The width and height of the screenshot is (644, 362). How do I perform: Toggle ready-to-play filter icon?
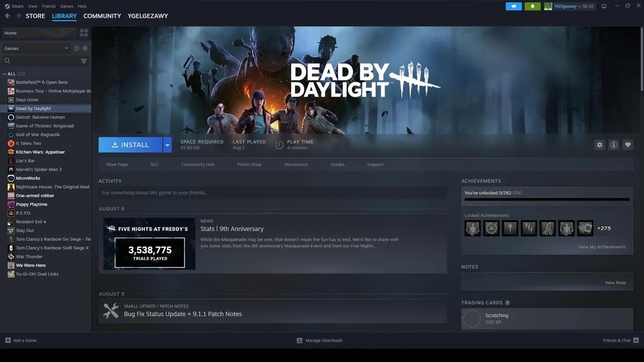point(85,48)
